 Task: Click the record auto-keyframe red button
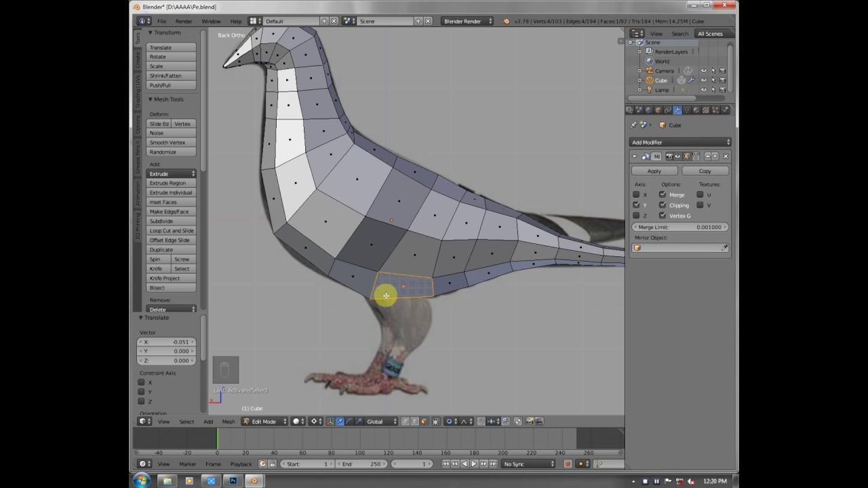pos(568,464)
